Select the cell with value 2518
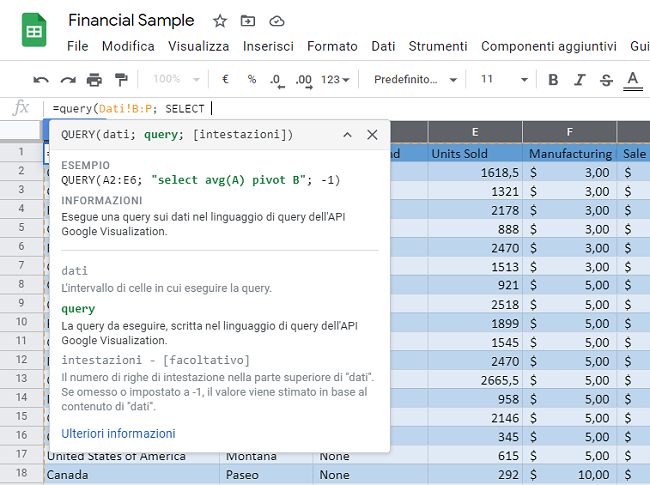 475,304
